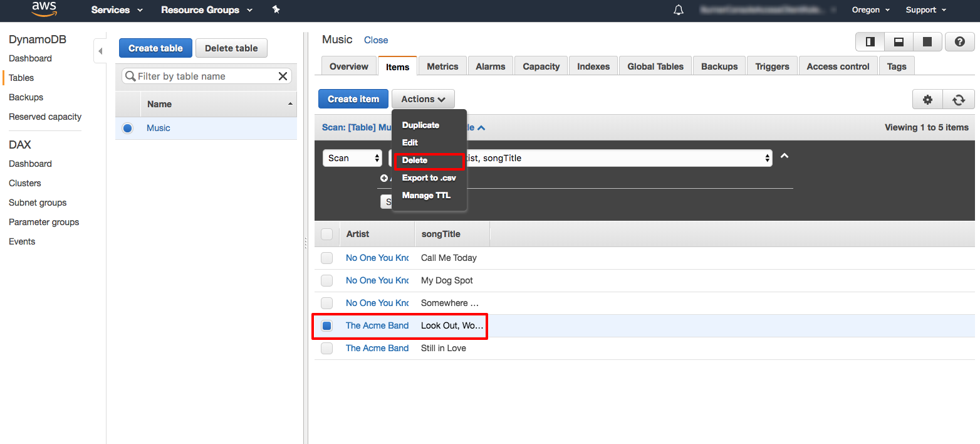Open DAX Events in sidebar

(22, 241)
